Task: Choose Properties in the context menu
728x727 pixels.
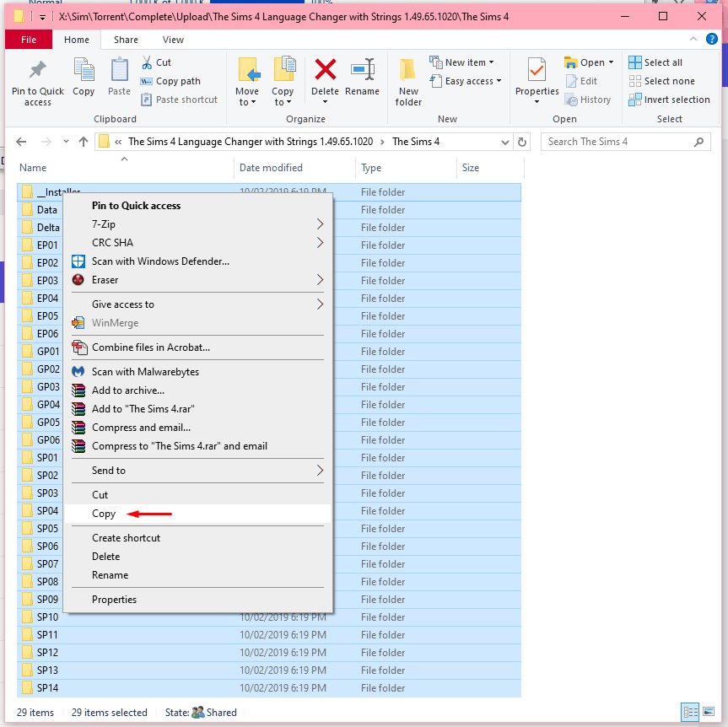Action: 197,600
